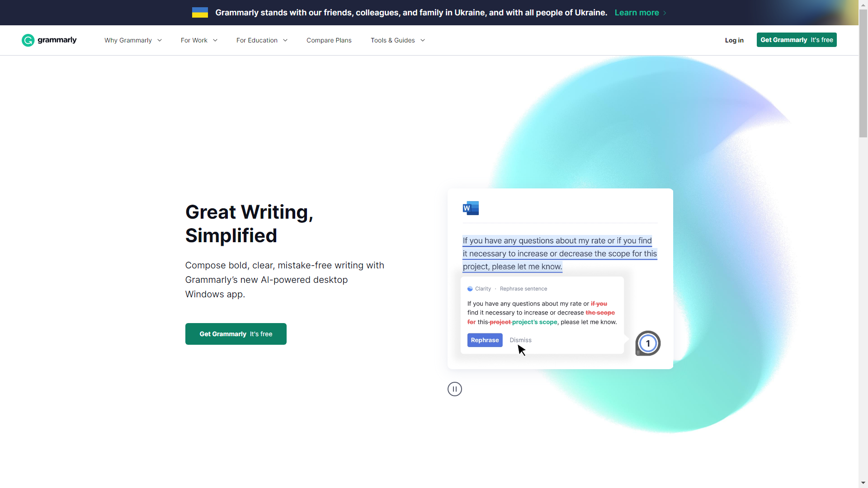Viewport: 868px width, 488px height.
Task: Click the Log in link
Action: tap(734, 40)
